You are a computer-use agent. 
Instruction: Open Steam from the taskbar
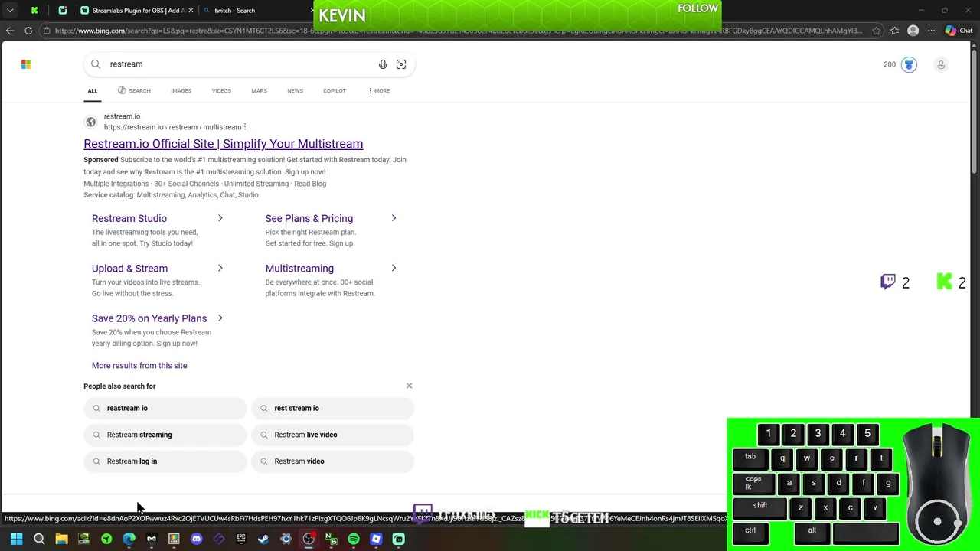(x=263, y=539)
